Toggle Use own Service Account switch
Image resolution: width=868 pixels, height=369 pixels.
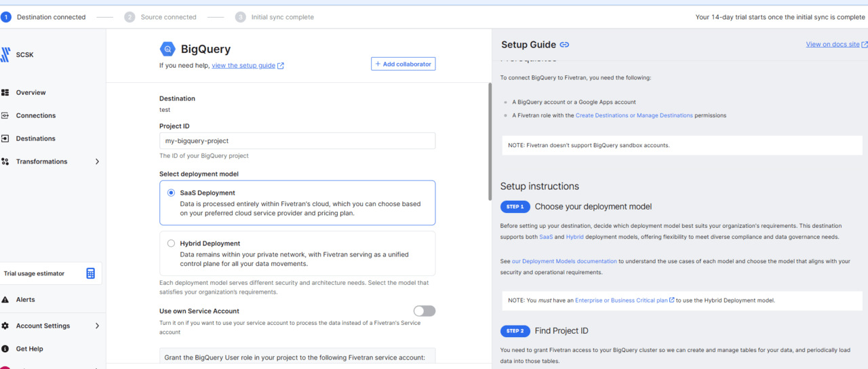click(x=425, y=311)
